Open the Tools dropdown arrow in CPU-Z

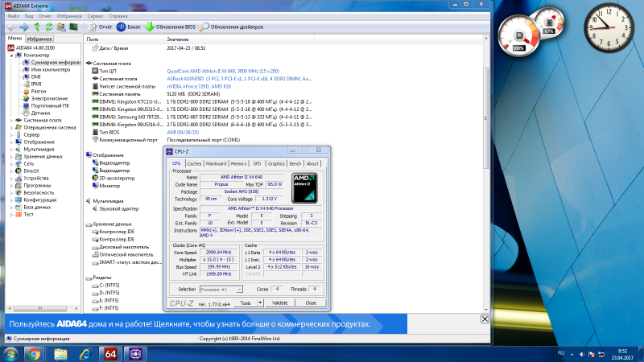(259, 302)
